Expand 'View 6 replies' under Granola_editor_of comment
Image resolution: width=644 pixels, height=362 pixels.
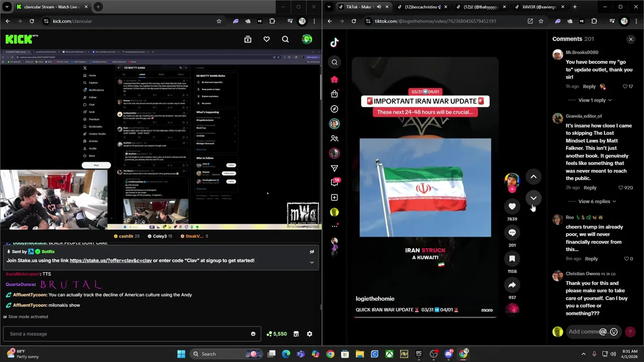(x=597, y=201)
